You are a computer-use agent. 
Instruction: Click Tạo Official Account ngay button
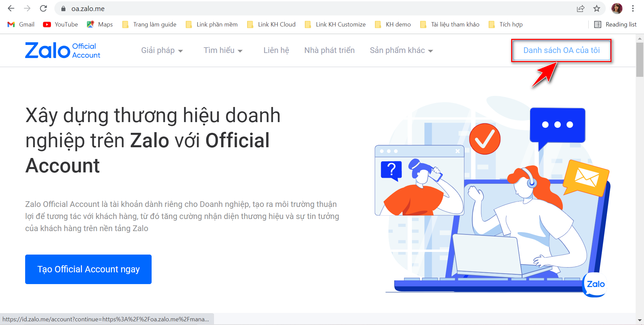(88, 269)
